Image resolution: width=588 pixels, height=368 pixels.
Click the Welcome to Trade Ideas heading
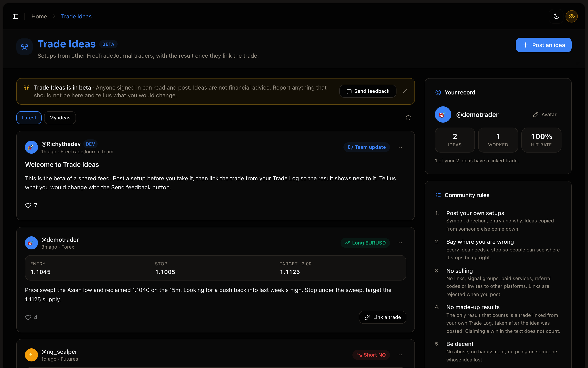(x=62, y=165)
